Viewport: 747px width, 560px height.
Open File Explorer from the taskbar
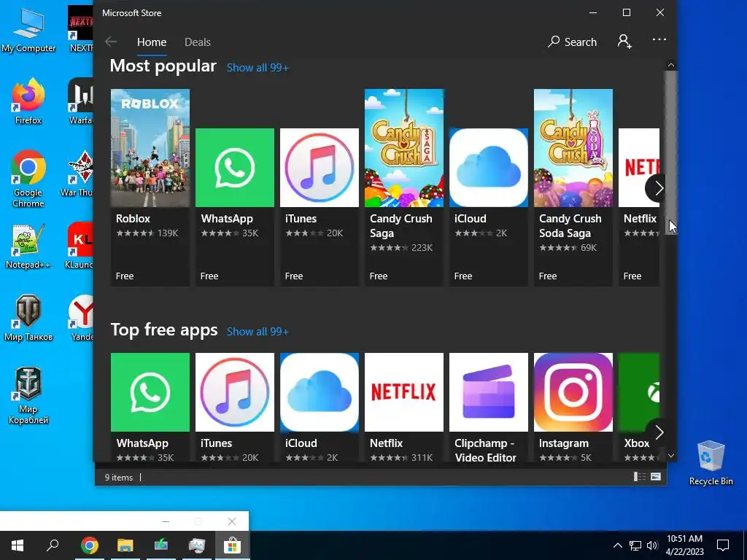[x=125, y=545]
